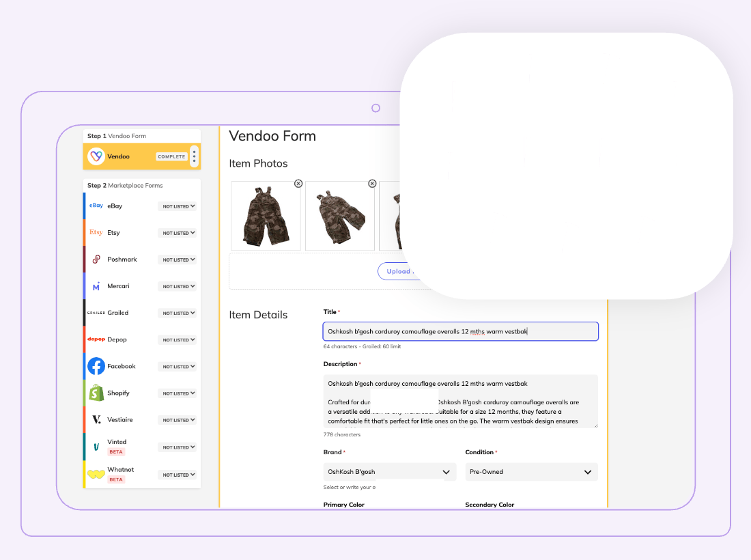751x560 pixels.
Task: Click the Depop logo icon
Action: click(x=96, y=339)
